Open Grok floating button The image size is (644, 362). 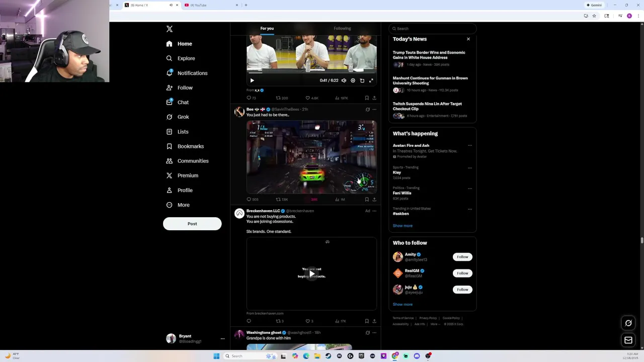628,323
